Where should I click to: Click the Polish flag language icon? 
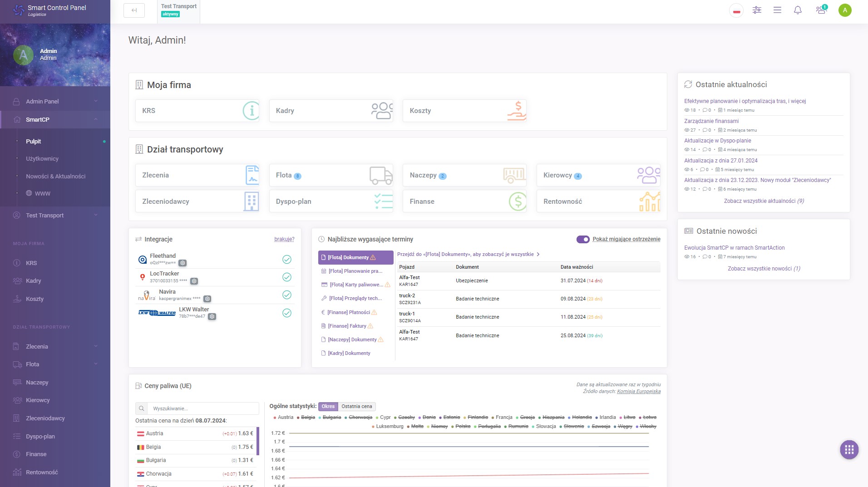(736, 10)
